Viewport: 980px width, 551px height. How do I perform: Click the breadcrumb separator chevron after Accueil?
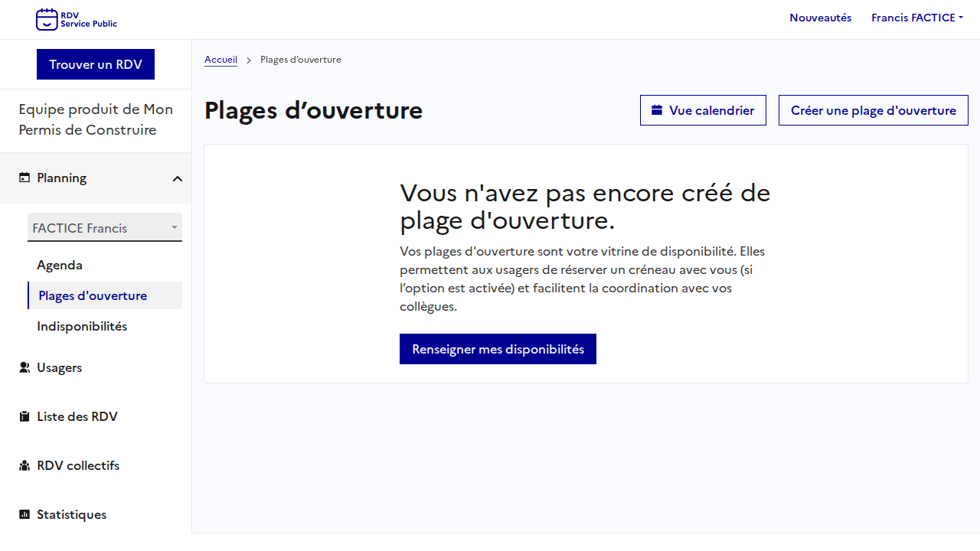[249, 60]
